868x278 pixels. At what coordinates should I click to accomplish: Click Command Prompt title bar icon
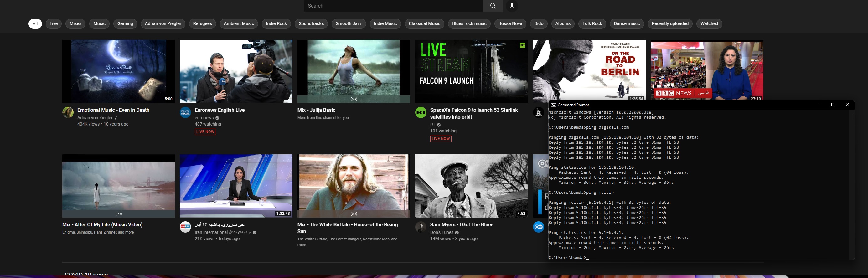click(x=553, y=105)
